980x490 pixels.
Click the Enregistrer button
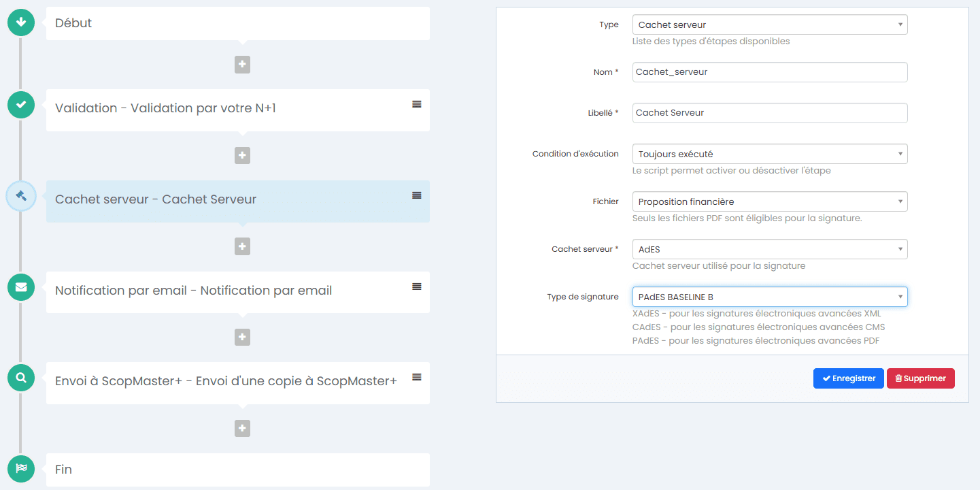(x=848, y=378)
